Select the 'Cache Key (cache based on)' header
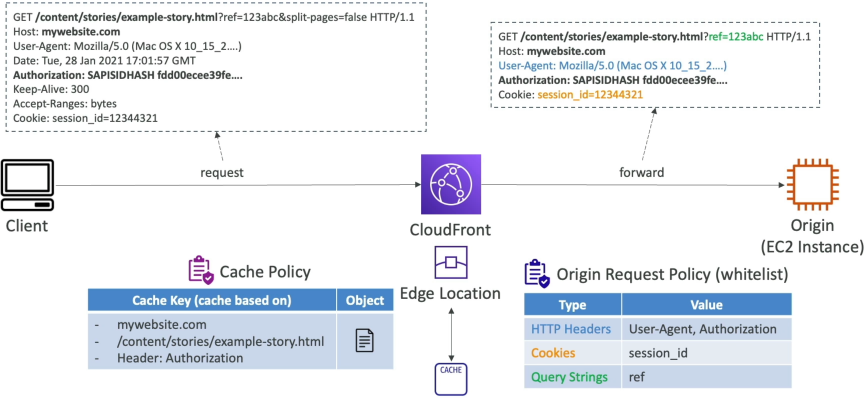 coord(212,300)
